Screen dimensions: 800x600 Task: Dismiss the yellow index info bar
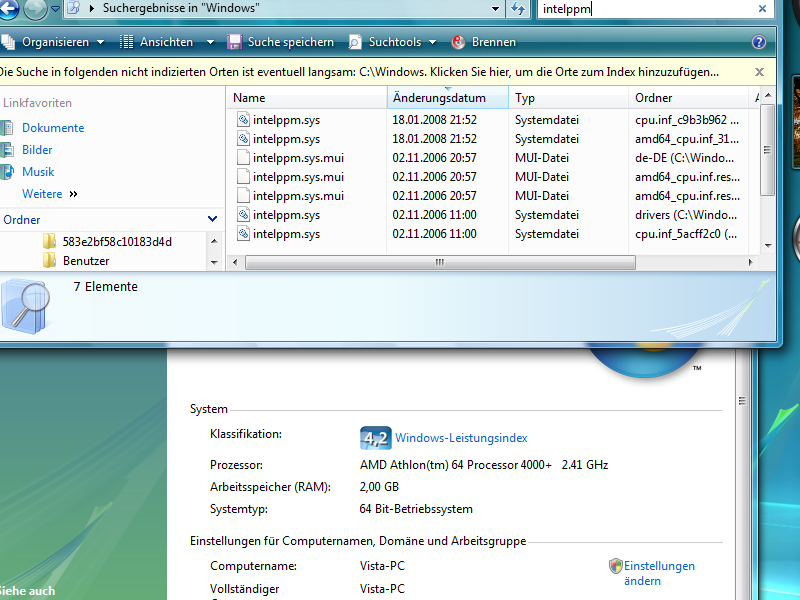click(x=759, y=72)
